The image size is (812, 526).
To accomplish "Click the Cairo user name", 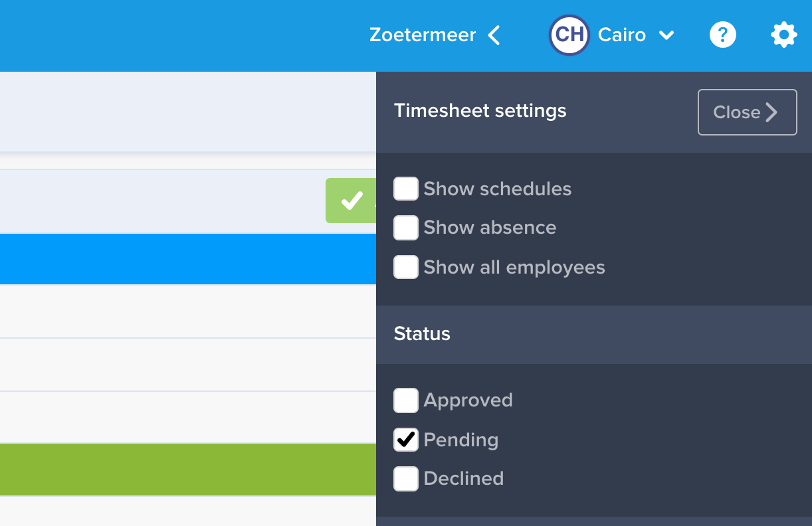I will (622, 35).
